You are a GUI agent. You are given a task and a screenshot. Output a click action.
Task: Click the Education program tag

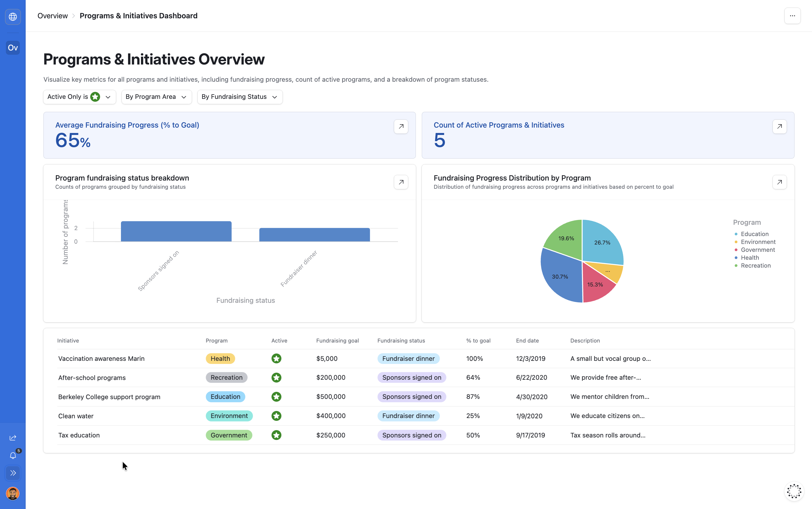[225, 397]
